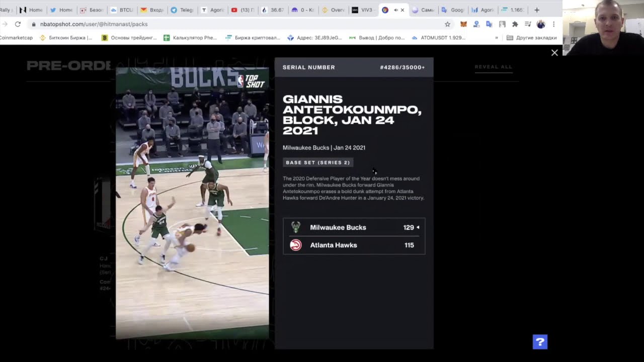Open the Биржа криптовал bookmark
Screen dimensions: 644x362
pos(252,38)
